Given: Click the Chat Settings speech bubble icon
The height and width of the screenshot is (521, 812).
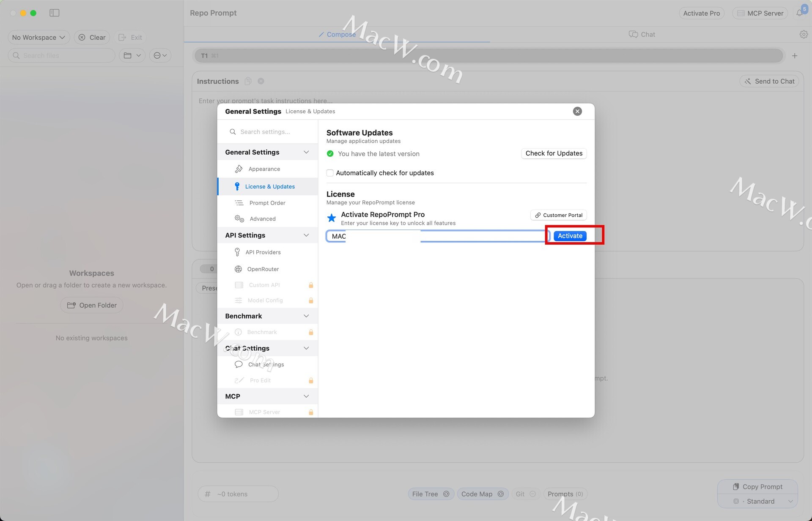Looking at the screenshot, I should point(239,364).
